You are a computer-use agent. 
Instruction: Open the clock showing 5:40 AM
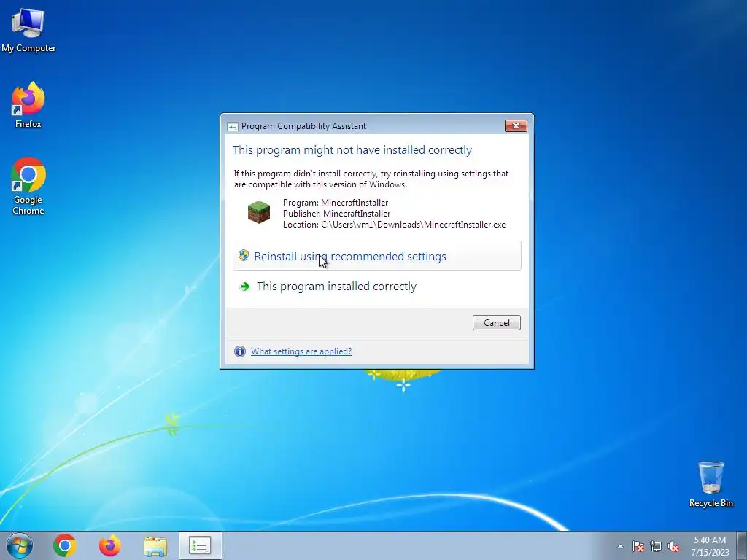point(710,546)
